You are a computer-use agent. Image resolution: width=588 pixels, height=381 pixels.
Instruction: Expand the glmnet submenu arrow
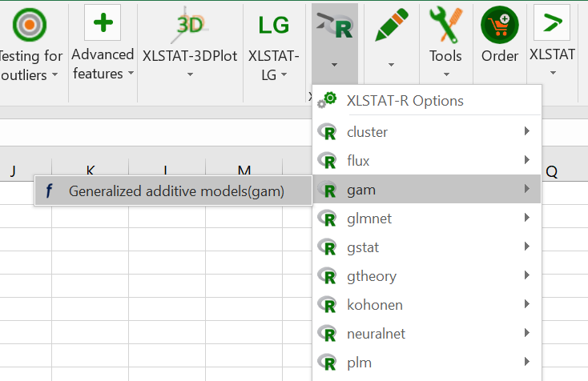(526, 218)
